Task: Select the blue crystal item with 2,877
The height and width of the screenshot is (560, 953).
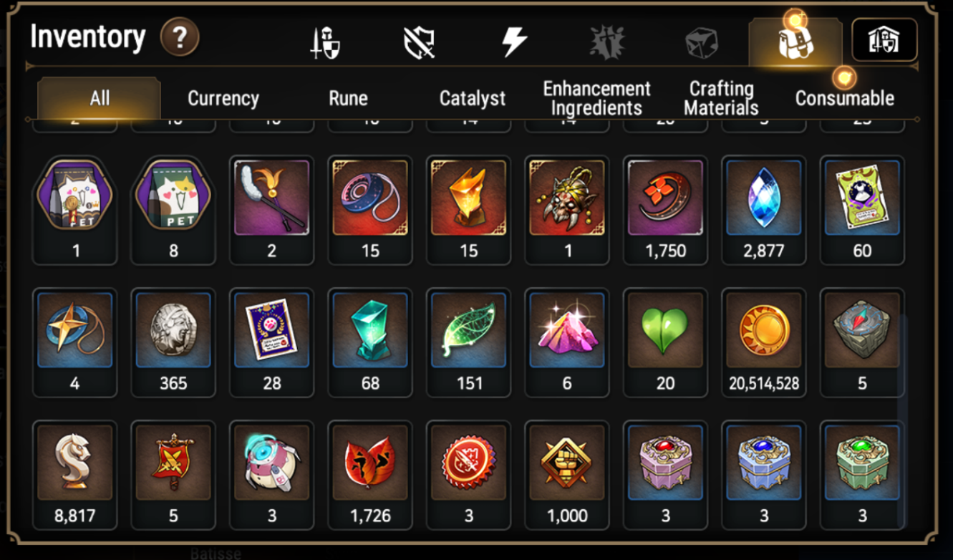Action: [x=764, y=210]
